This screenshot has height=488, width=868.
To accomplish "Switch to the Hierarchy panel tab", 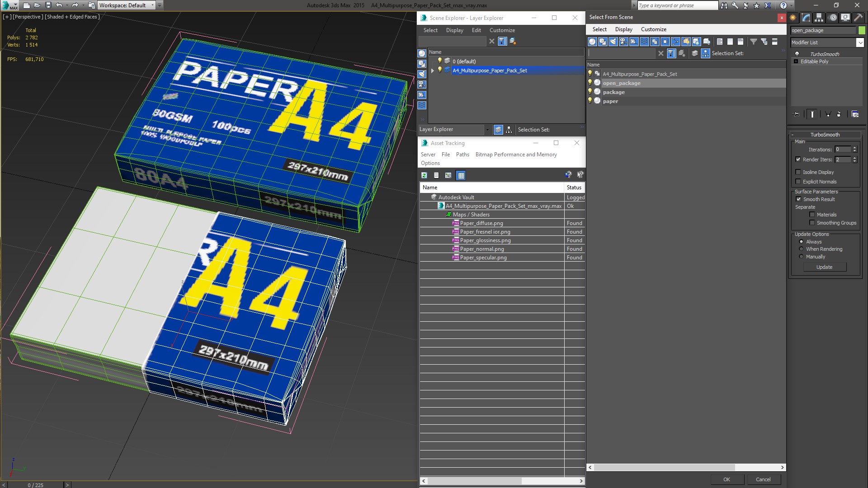I will pos(819,18).
